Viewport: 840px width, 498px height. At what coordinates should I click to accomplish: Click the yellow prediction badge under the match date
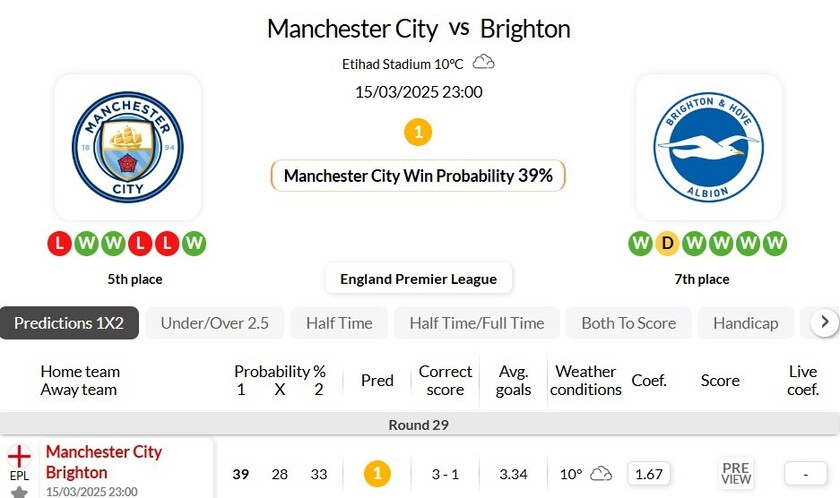click(x=418, y=131)
